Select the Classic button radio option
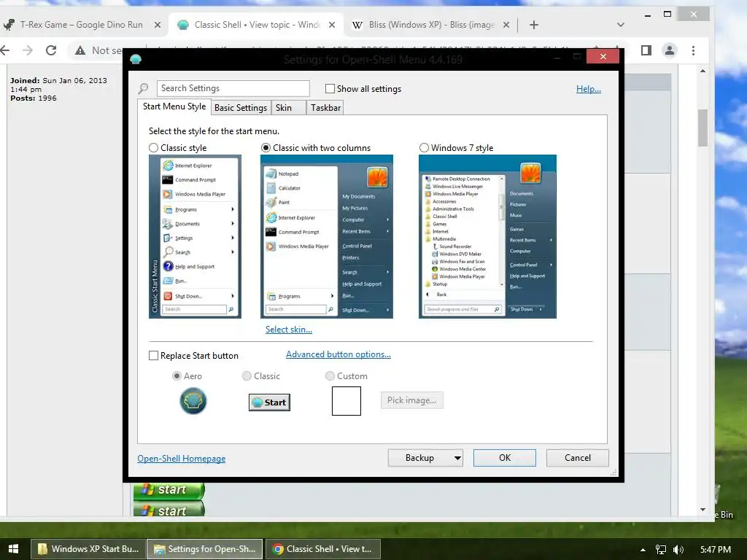Image resolution: width=747 pixels, height=560 pixels. 247,376
